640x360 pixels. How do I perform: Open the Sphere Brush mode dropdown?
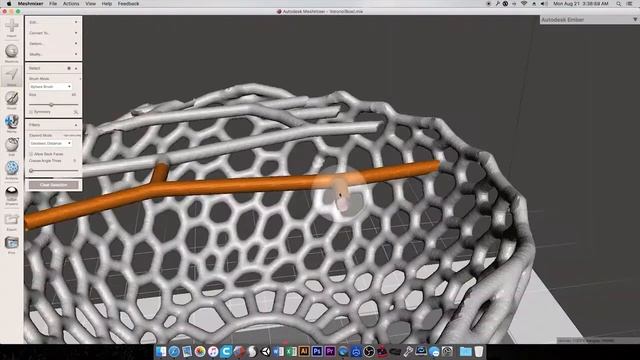50,87
